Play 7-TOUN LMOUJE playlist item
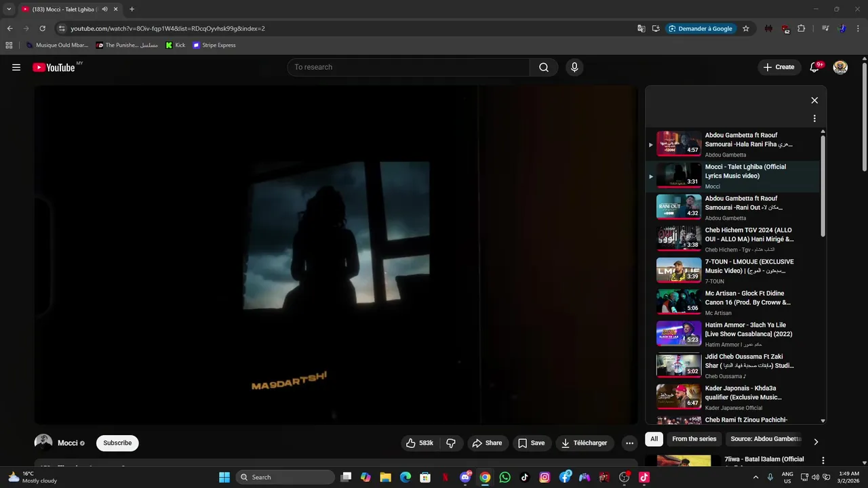 coord(732,271)
